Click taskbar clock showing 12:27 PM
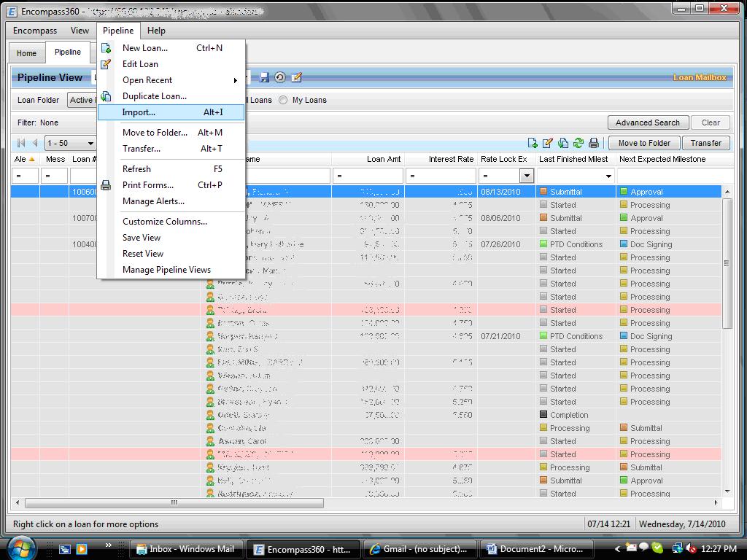747x560 pixels. pos(719,549)
